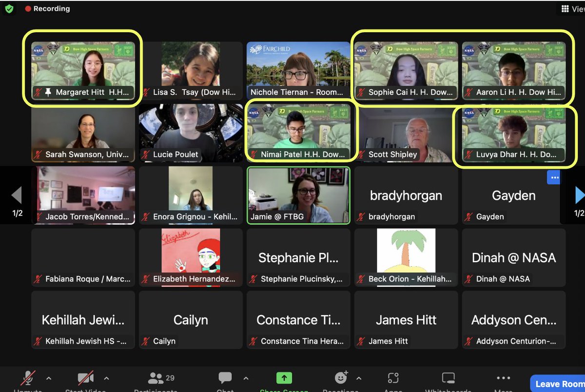This screenshot has width=585, height=392.
Task: Select Aaron Li's video tile
Action: click(x=514, y=70)
